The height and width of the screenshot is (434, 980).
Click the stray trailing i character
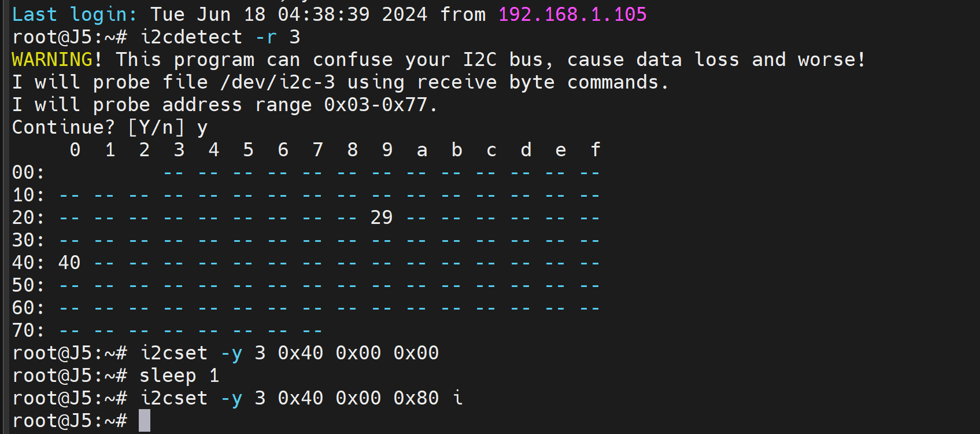coord(458,398)
